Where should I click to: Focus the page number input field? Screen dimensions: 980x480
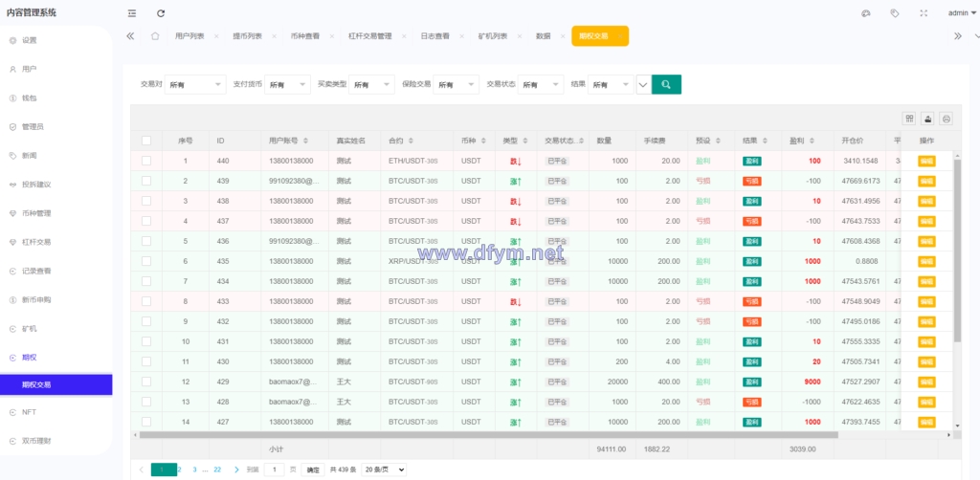point(274,469)
